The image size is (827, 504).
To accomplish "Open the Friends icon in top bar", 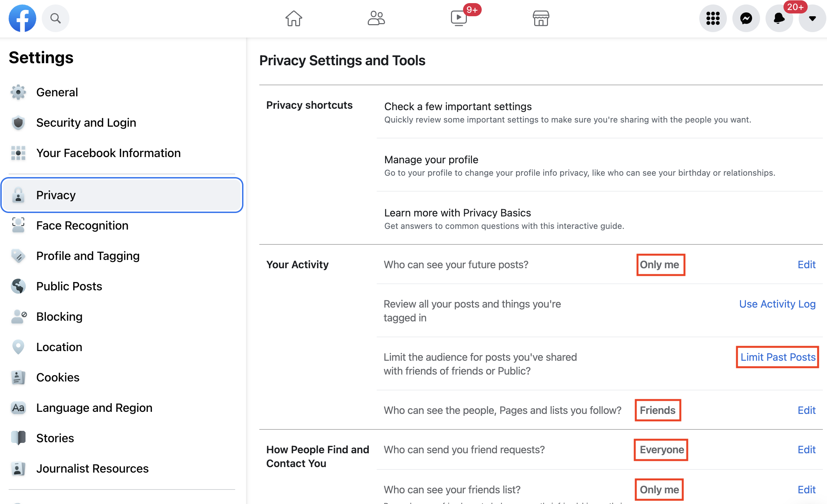I will point(376,18).
